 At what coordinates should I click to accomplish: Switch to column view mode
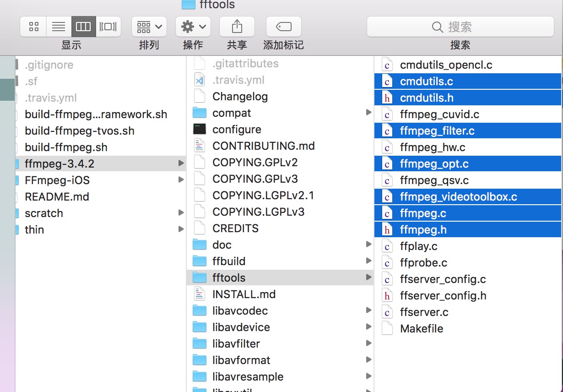[x=83, y=27]
